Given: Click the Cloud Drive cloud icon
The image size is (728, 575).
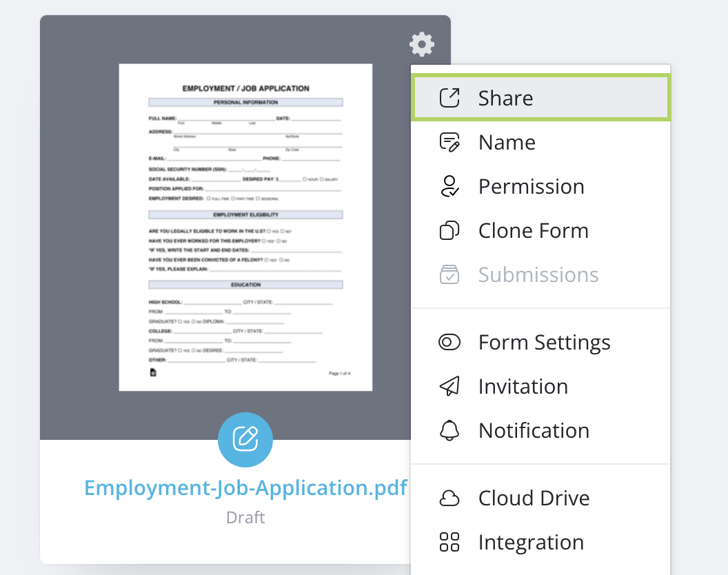Looking at the screenshot, I should point(449,498).
